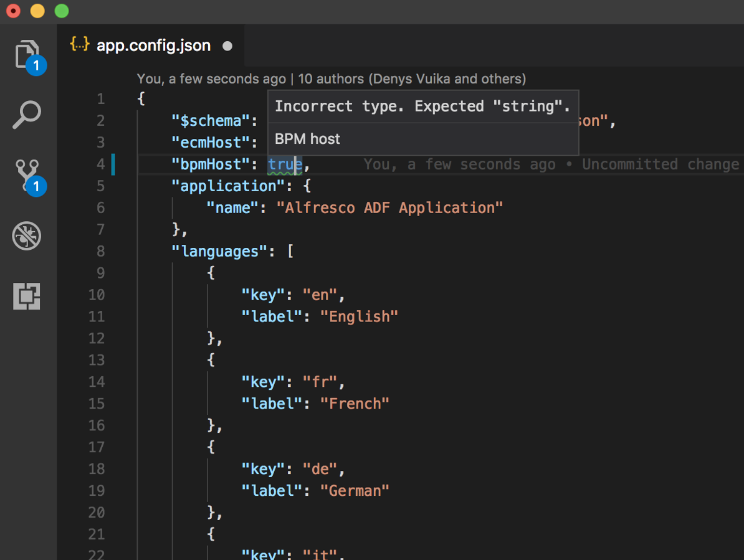Click line number 1 in the gutter
The height and width of the screenshot is (560, 744).
coord(100,99)
